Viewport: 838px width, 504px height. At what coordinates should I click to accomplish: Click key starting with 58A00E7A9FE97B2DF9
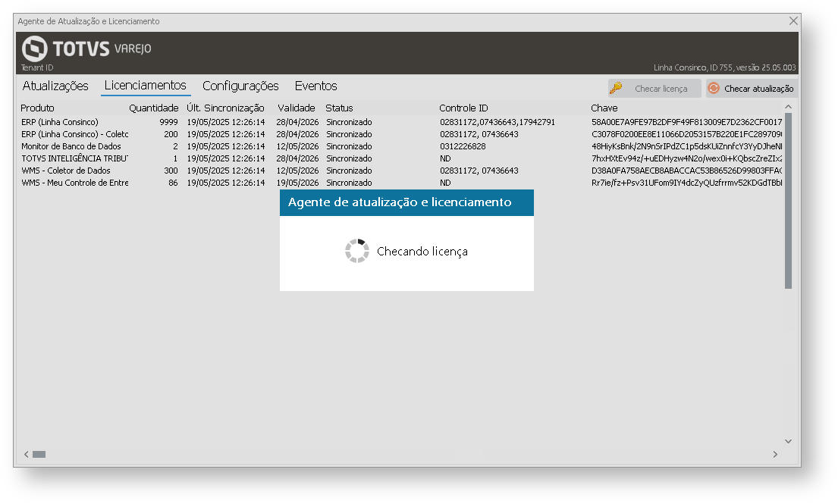tap(687, 122)
